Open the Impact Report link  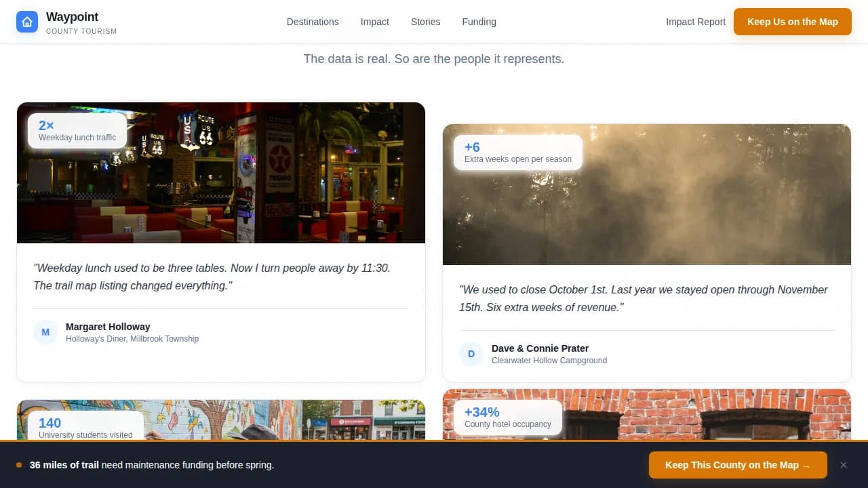696,22
